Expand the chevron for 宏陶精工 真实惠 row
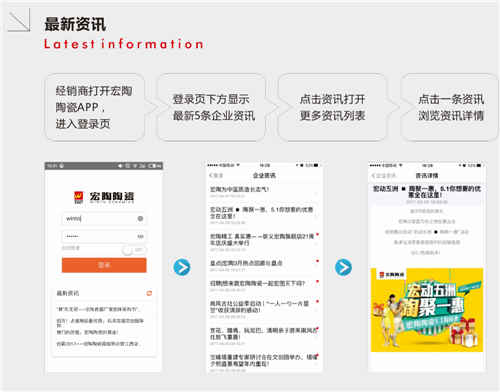This screenshot has height=392, width=500. [x=316, y=243]
